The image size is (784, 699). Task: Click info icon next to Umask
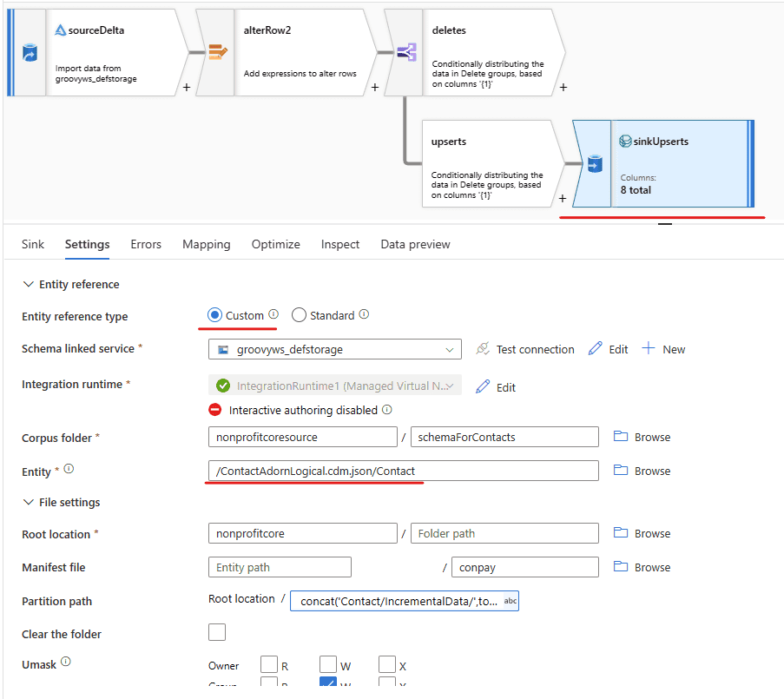66,663
